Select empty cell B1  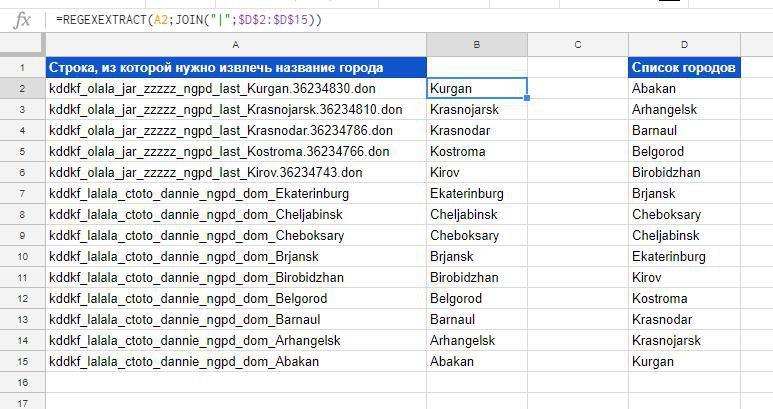(477, 68)
